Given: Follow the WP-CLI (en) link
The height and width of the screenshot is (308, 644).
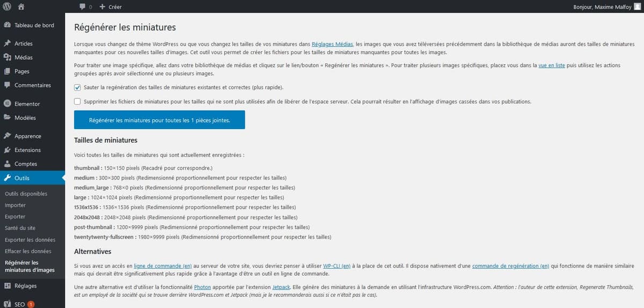Looking at the screenshot, I should (x=336, y=266).
